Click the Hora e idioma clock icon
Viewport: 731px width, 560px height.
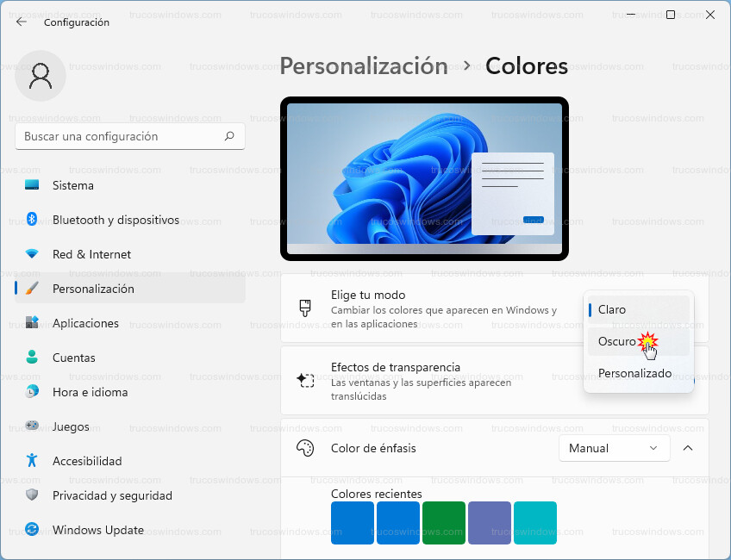[32, 392]
